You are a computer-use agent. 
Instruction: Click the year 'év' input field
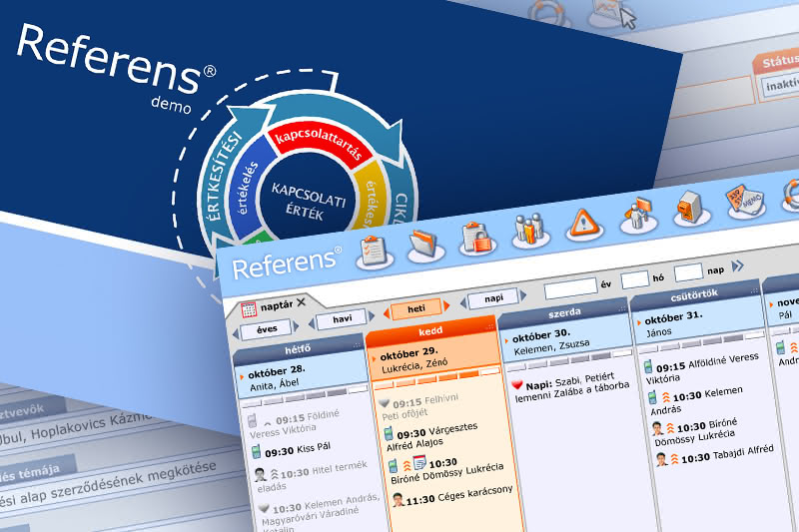click(x=570, y=289)
